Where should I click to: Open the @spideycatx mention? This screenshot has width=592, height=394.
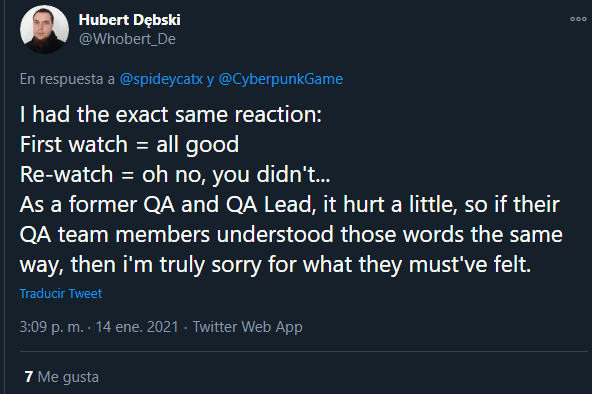pos(161,79)
